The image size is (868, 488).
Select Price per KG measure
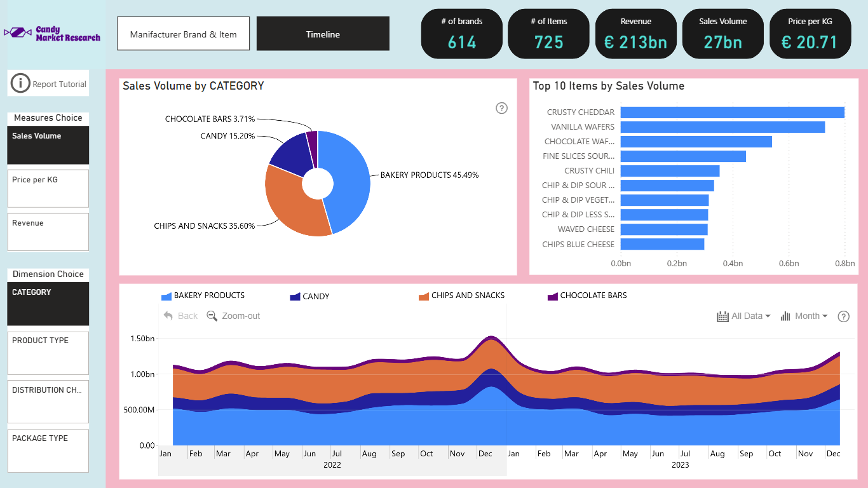click(48, 189)
